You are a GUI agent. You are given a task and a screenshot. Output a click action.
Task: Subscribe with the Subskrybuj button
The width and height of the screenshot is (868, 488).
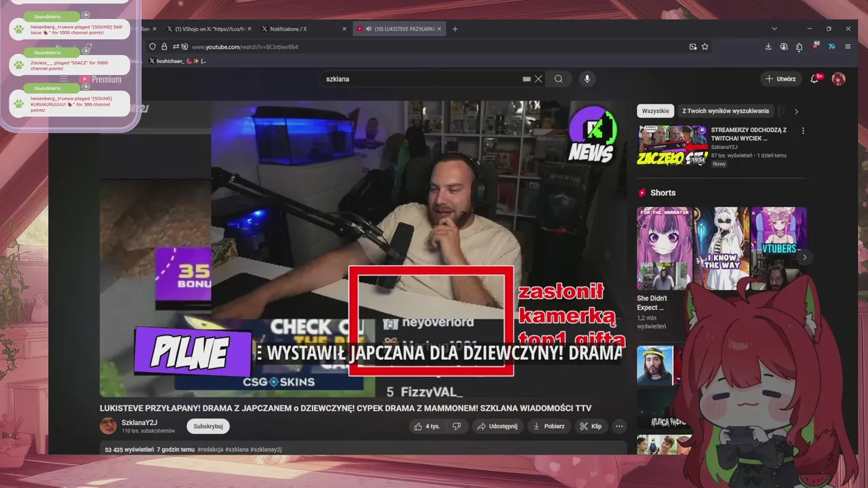[208, 426]
